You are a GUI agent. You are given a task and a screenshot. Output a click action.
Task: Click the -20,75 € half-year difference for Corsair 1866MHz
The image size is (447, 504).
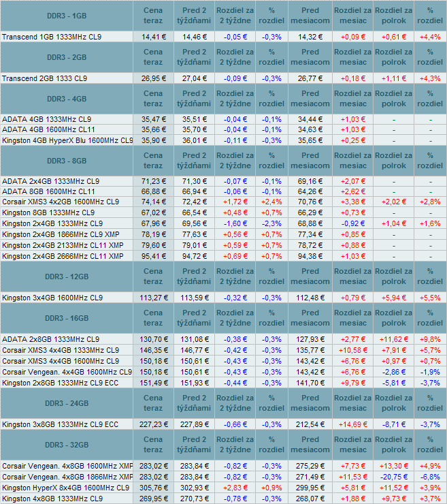point(394,477)
